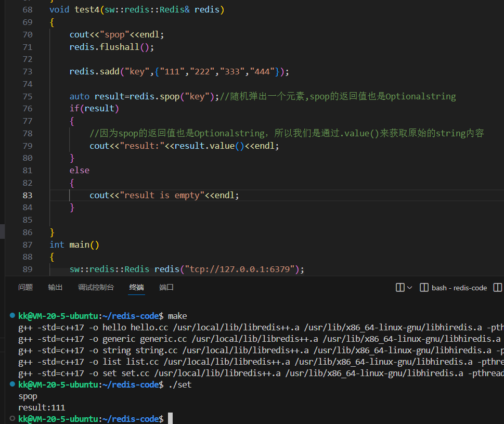Switch to the 输出 panel tab
This screenshot has width=504, height=424.
pos(55,287)
